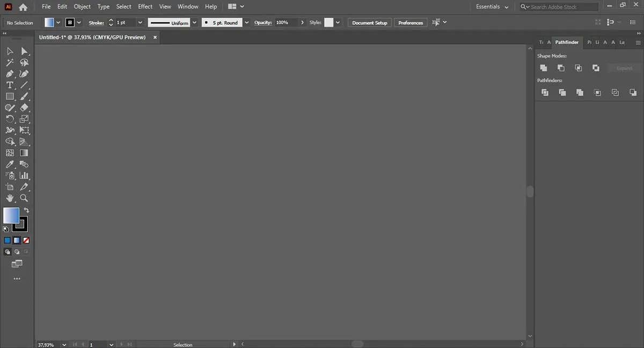This screenshot has height=348, width=644.
Task: Choose the Eyedropper tool
Action: [x=10, y=164]
